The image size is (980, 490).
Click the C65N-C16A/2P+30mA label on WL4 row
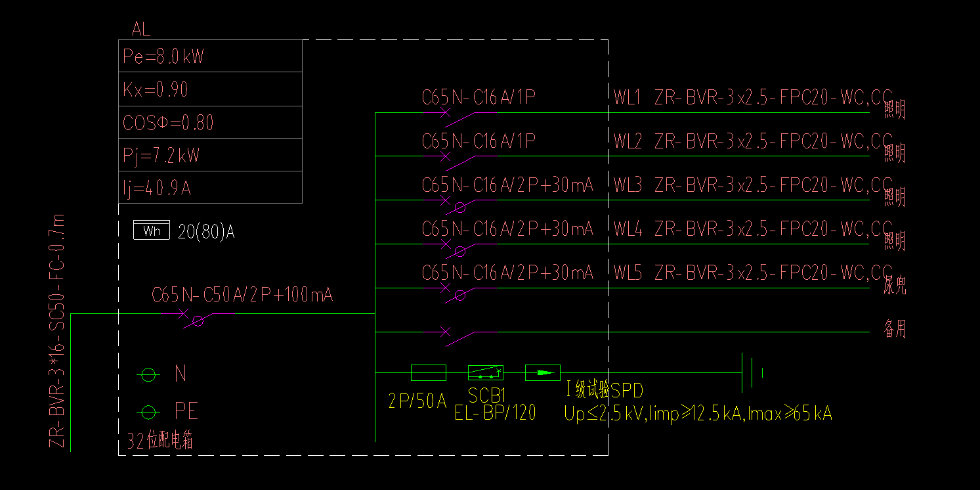[x=507, y=229]
